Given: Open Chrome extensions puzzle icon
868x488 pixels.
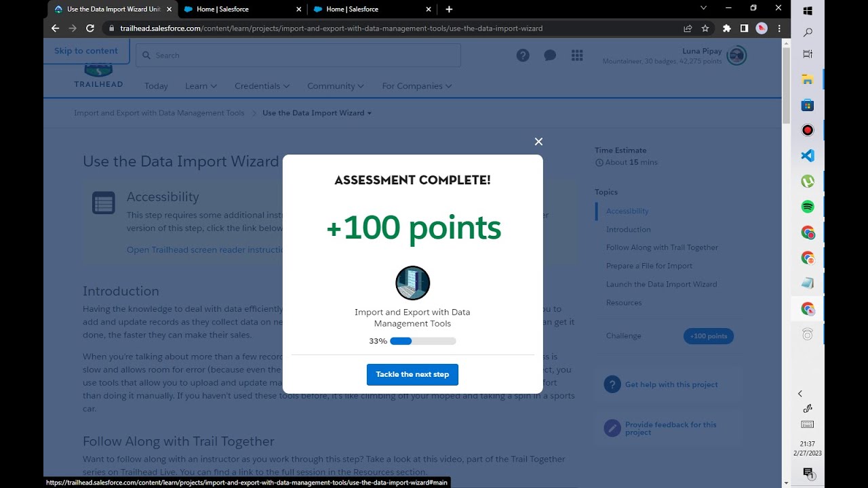Looking at the screenshot, I should click(x=727, y=28).
